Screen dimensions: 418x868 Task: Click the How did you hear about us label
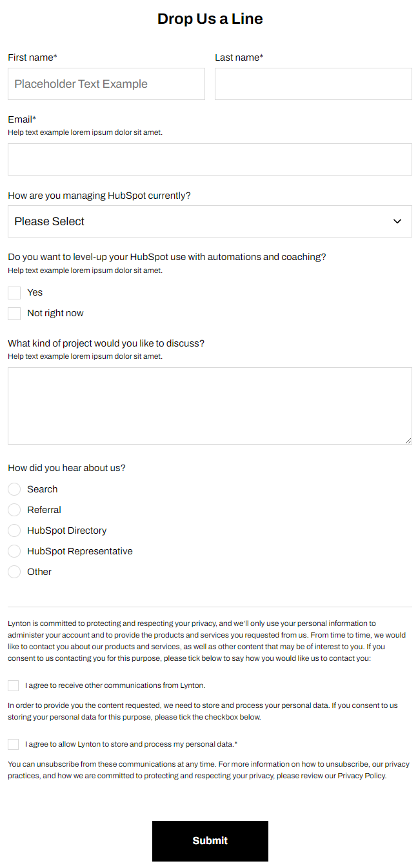point(66,468)
